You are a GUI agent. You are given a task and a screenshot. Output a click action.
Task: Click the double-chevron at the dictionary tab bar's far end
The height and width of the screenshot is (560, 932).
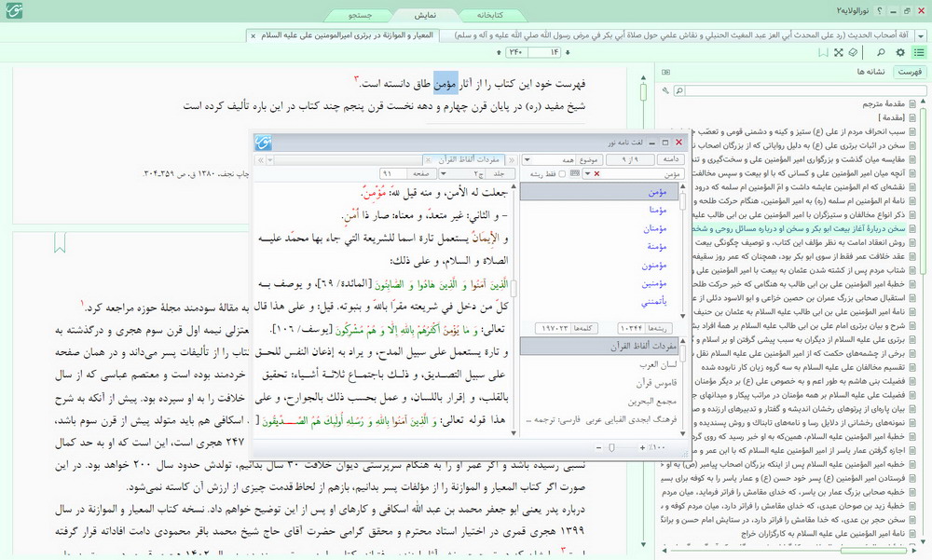click(261, 160)
